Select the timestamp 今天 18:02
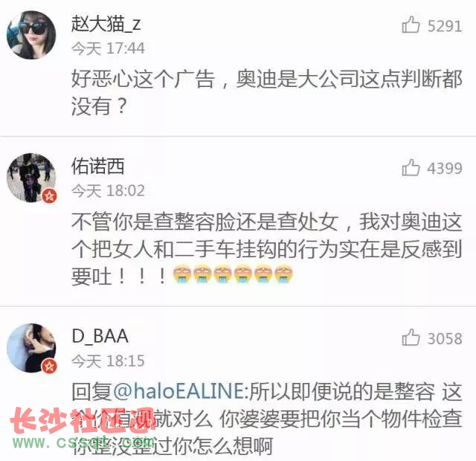The height and width of the screenshot is (461, 476). coord(108,191)
